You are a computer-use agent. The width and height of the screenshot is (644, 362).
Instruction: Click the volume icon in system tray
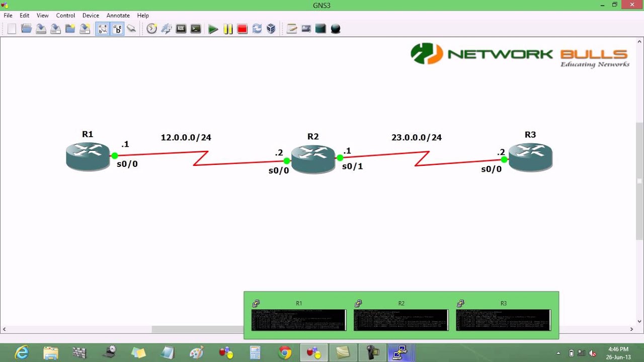(593, 353)
